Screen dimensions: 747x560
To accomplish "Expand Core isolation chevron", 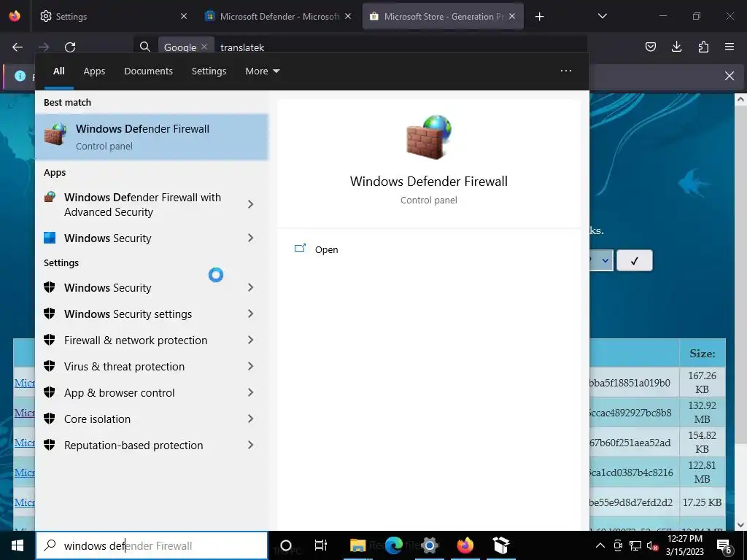I will coord(251,418).
